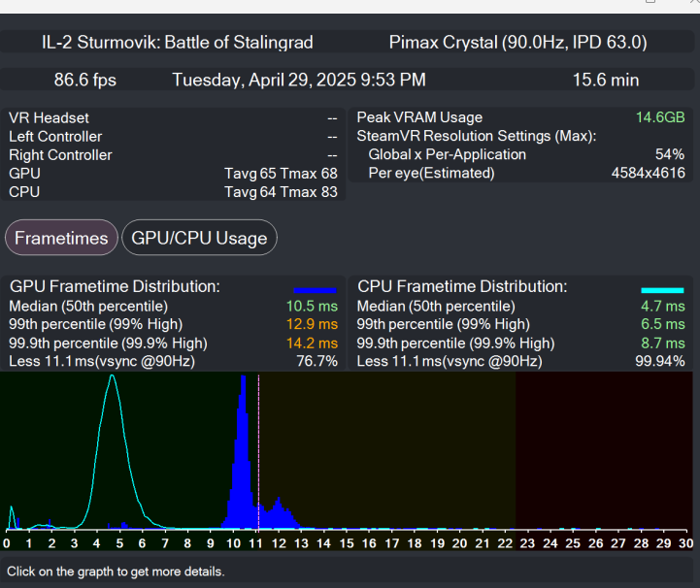Click the 15.6 min duration value
Image resolution: width=700 pixels, height=588 pixels.
pyautogui.click(x=605, y=80)
